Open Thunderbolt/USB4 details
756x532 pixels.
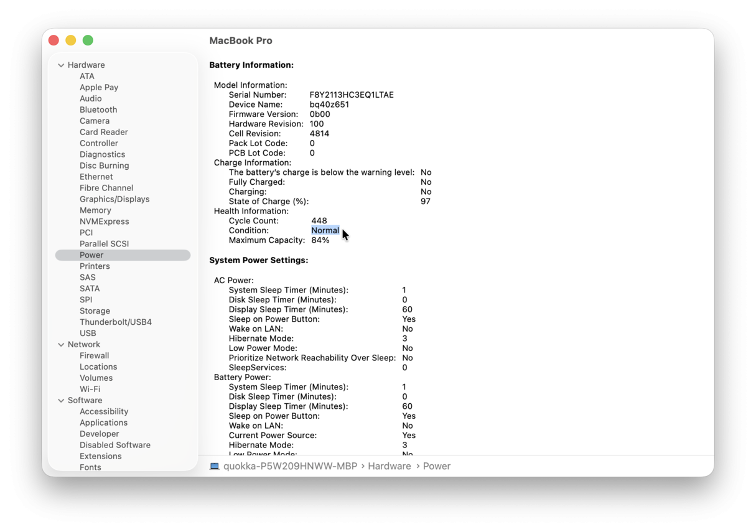pos(116,322)
